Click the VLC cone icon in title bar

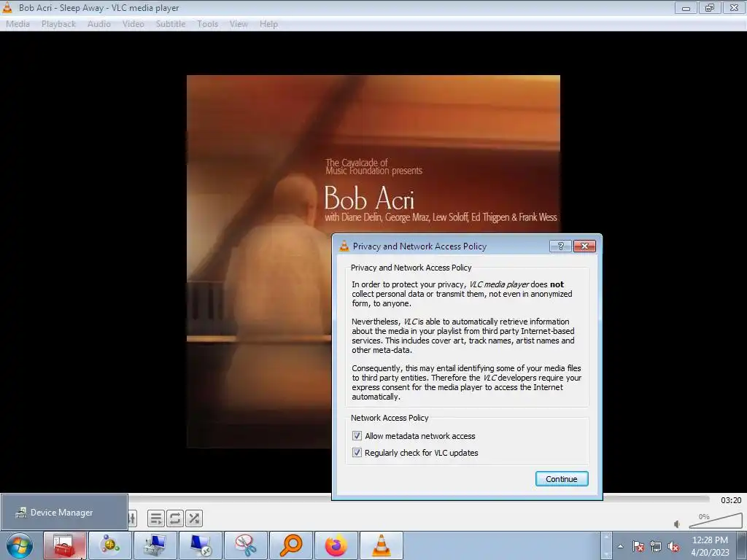tap(7, 7)
